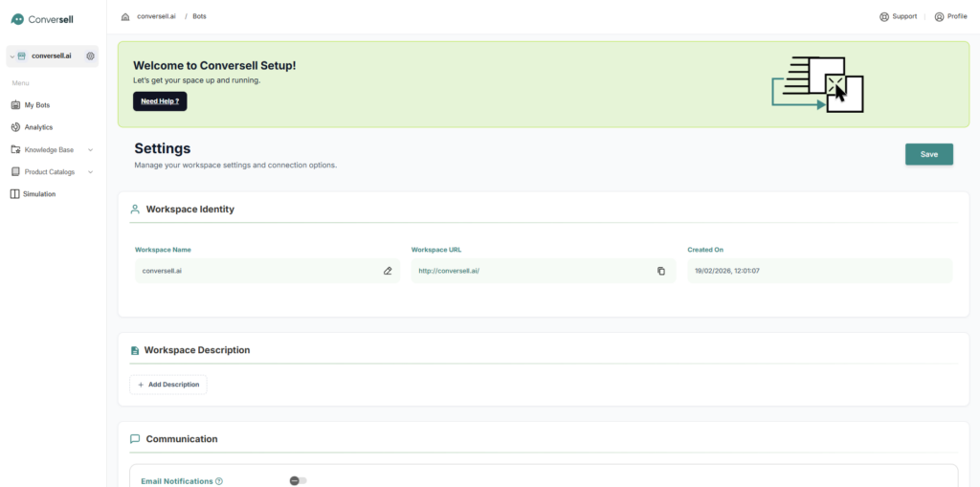The width and height of the screenshot is (980, 487).
Task: Click the Support lifebuoy icon
Action: (x=884, y=16)
